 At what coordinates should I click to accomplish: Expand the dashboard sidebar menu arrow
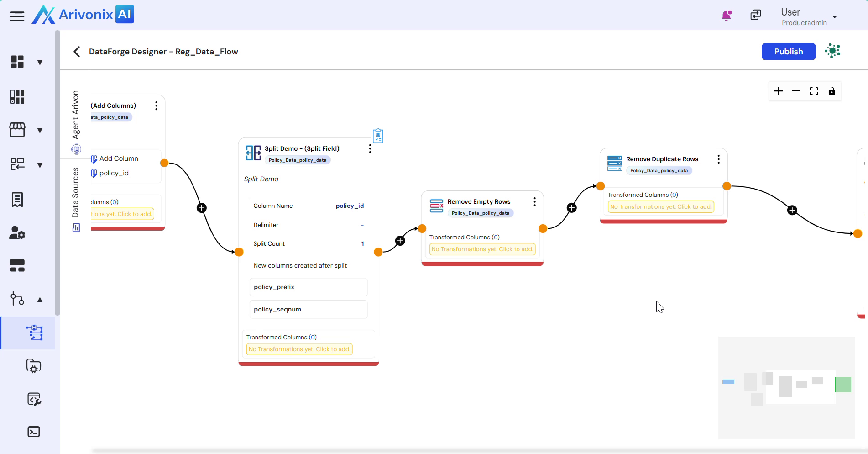pyautogui.click(x=40, y=63)
